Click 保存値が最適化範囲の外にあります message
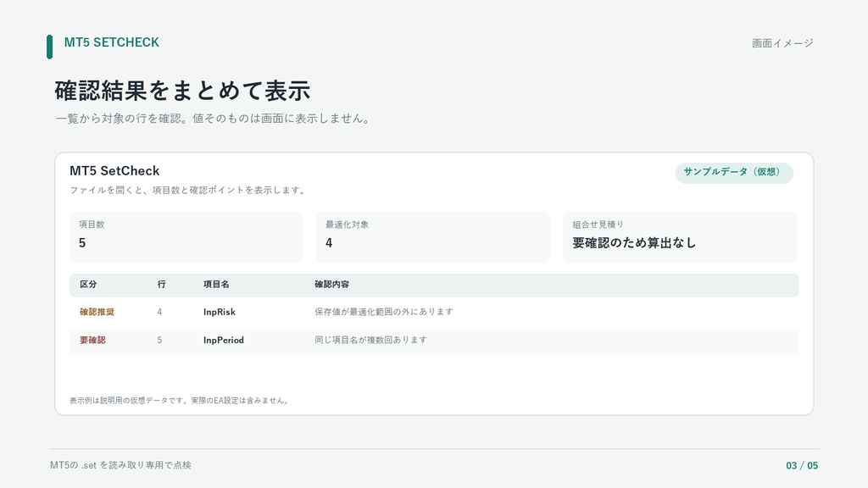 pyautogui.click(x=384, y=312)
